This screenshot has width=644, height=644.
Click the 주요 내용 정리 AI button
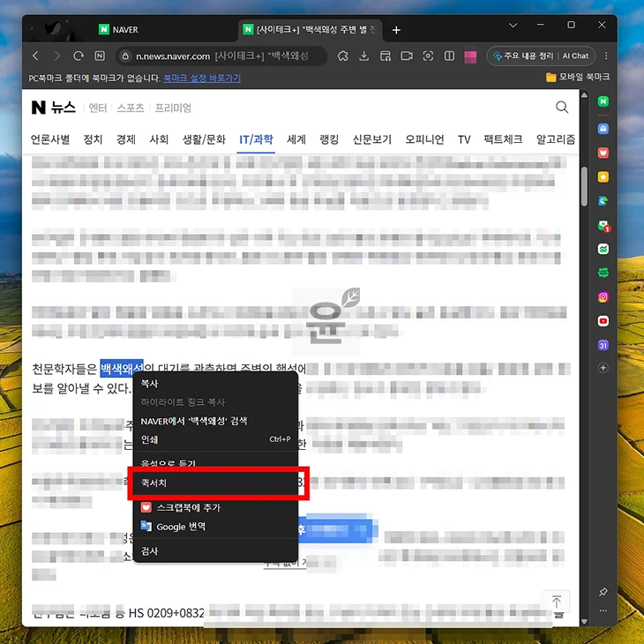pos(523,56)
